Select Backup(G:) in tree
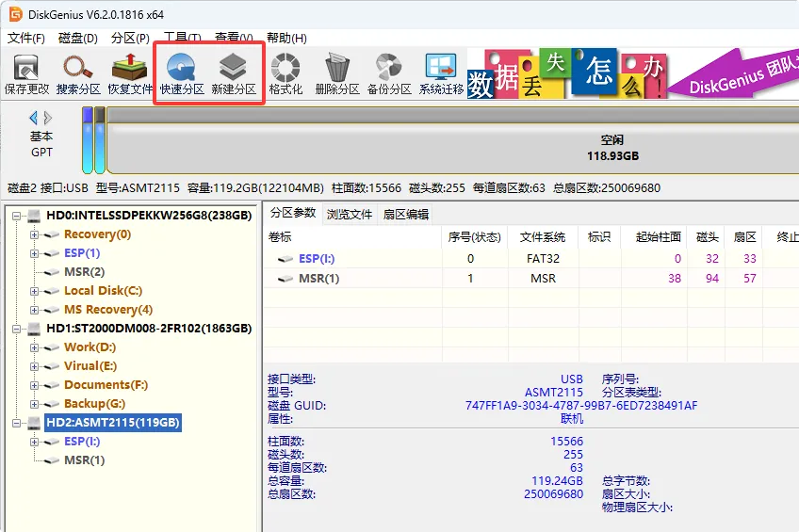Viewport: 799px width, 532px height. click(x=94, y=404)
